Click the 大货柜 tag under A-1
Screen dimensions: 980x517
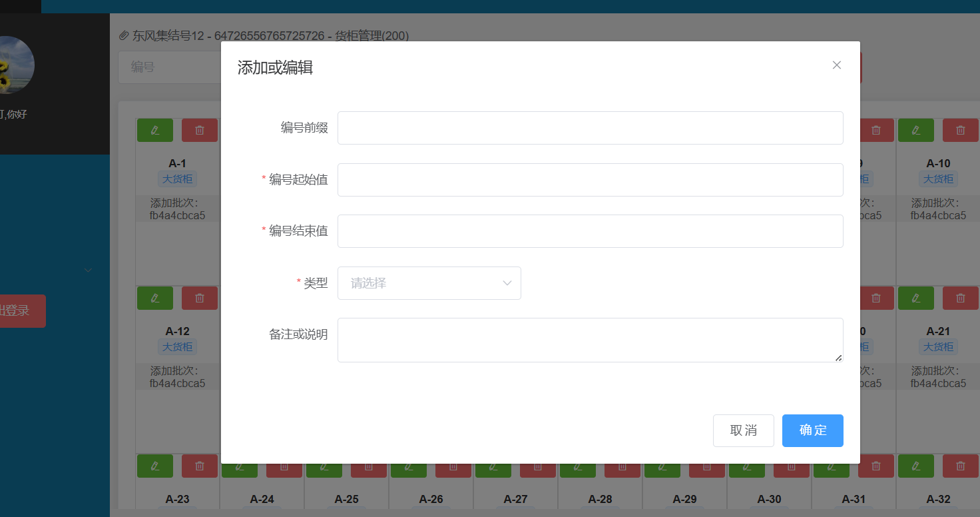pyautogui.click(x=177, y=179)
